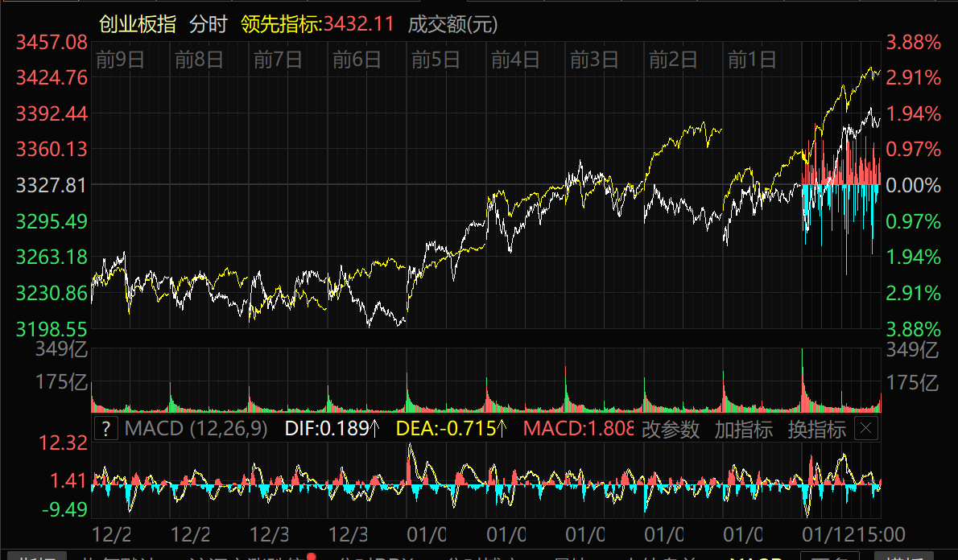Image resolution: width=958 pixels, height=560 pixels.
Task: Select the 分时 chart mode label
Action: click(x=209, y=24)
